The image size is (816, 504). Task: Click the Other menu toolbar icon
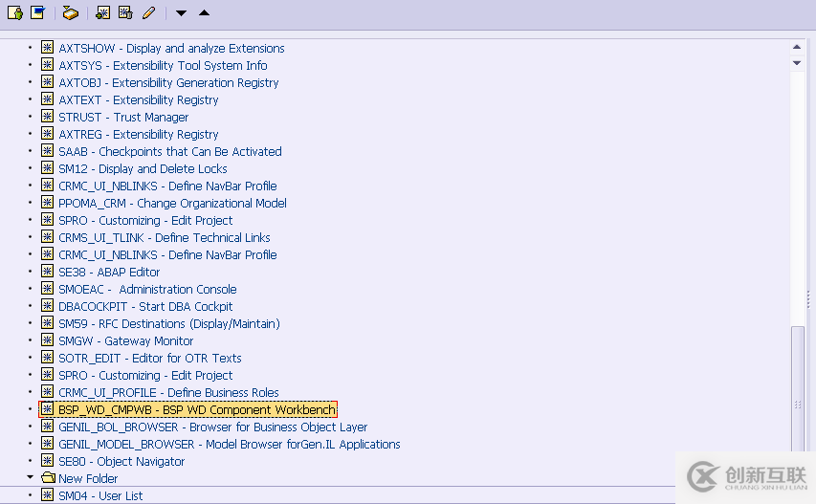(x=15, y=12)
